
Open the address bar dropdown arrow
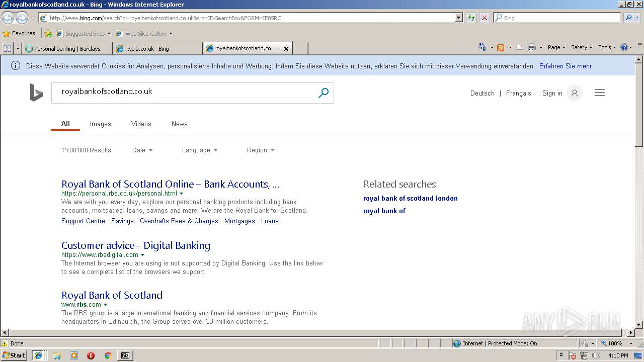pos(458,18)
